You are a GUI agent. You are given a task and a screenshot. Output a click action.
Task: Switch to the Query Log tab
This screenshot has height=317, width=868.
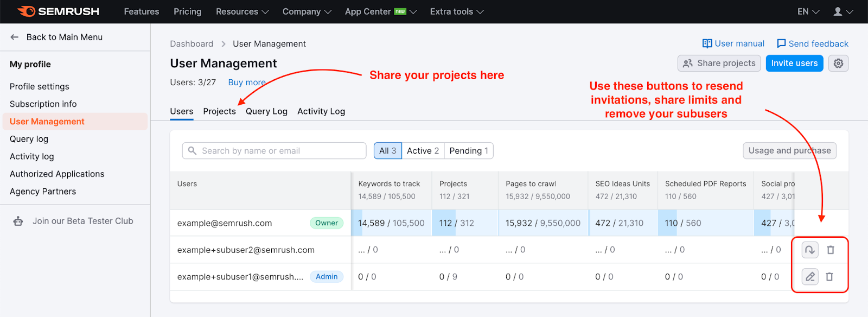click(266, 111)
